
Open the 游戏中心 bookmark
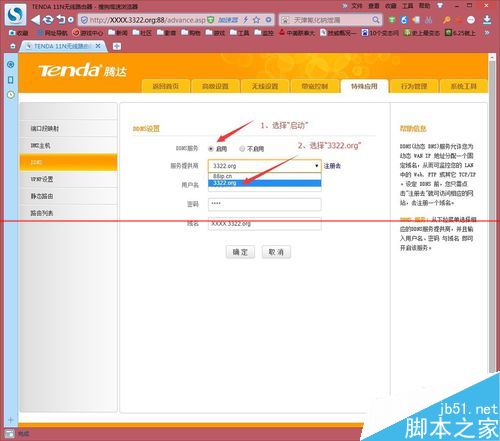[88, 33]
